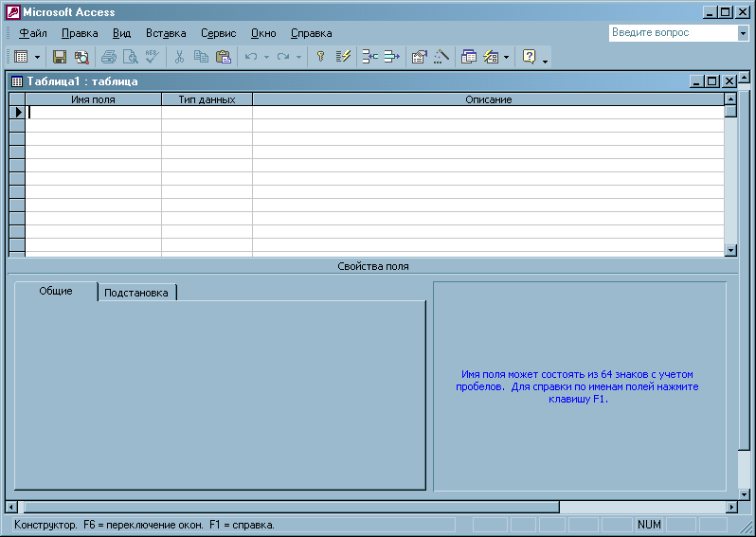756x537 pixels.
Task: Click the 'Имя поля' column header
Action: 93,99
